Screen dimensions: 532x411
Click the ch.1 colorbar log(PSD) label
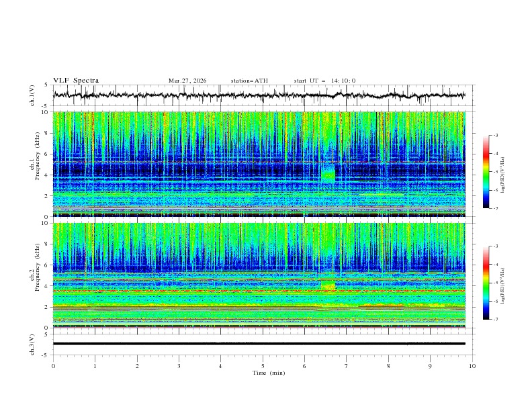click(x=503, y=175)
